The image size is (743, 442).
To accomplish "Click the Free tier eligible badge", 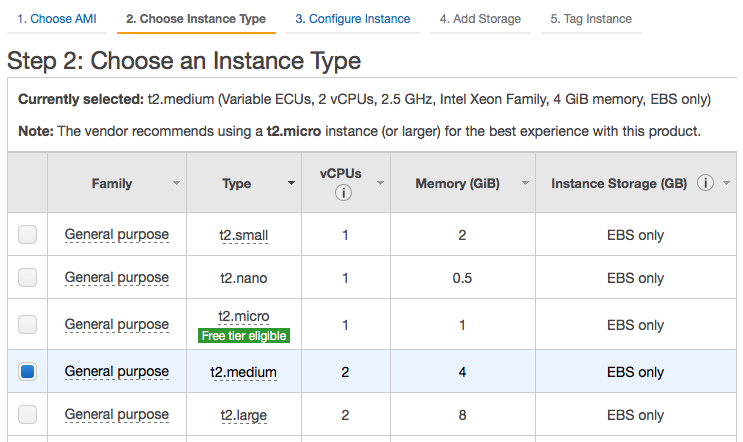I will click(244, 335).
